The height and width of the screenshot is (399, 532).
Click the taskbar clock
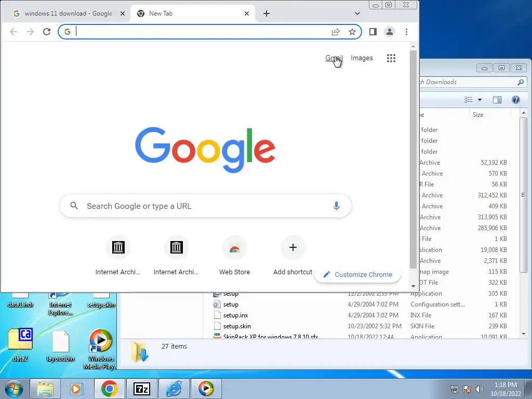point(506,389)
